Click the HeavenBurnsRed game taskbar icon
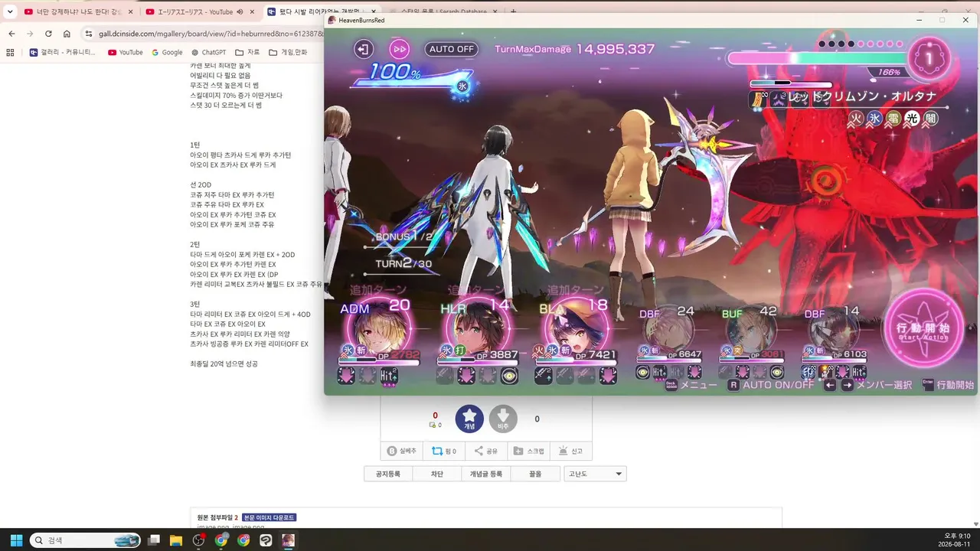980x551 pixels. point(288,540)
